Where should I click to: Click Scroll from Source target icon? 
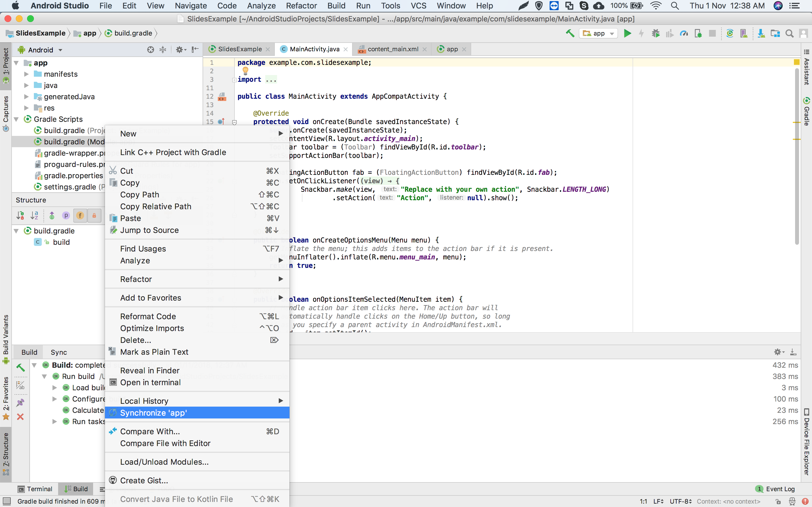(x=151, y=50)
